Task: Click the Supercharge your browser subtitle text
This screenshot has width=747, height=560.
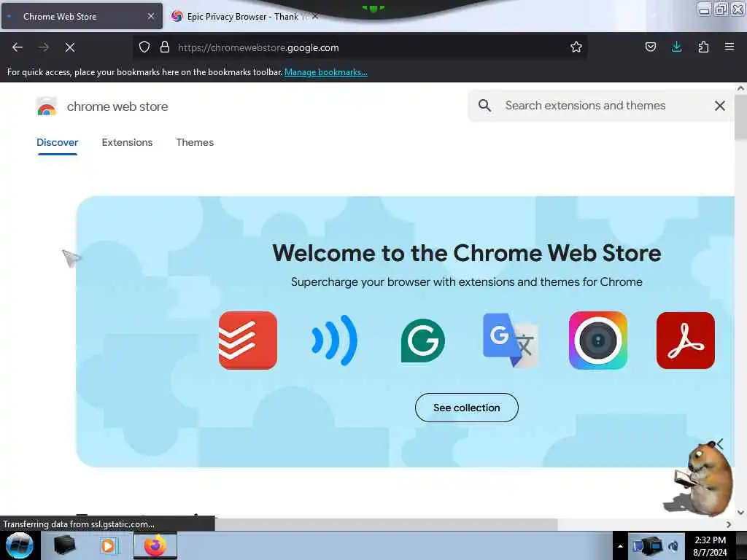Action: coord(466,282)
